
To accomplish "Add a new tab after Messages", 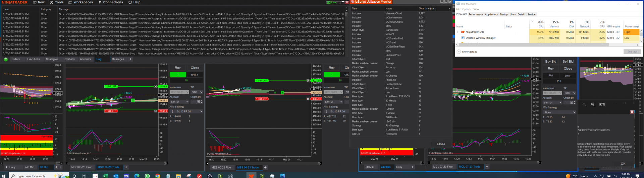I will [x=130, y=59].
